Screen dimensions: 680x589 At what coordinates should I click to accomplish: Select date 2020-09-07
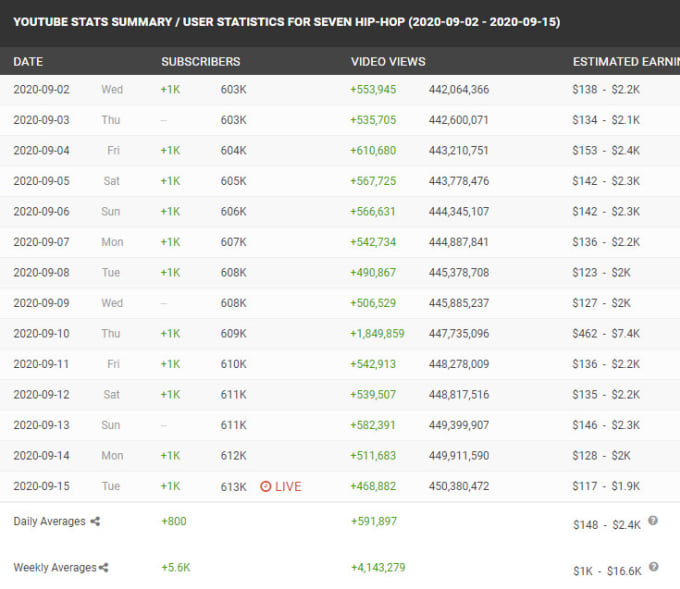tap(41, 242)
